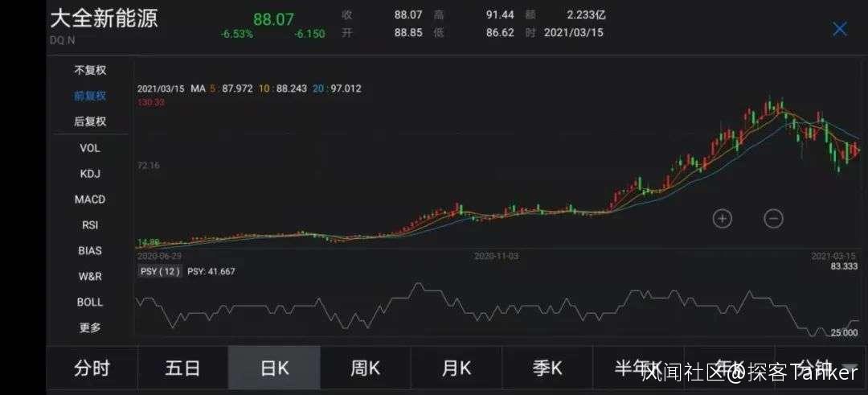
Task: Click axis date label 2020-06-29
Action: (159, 256)
